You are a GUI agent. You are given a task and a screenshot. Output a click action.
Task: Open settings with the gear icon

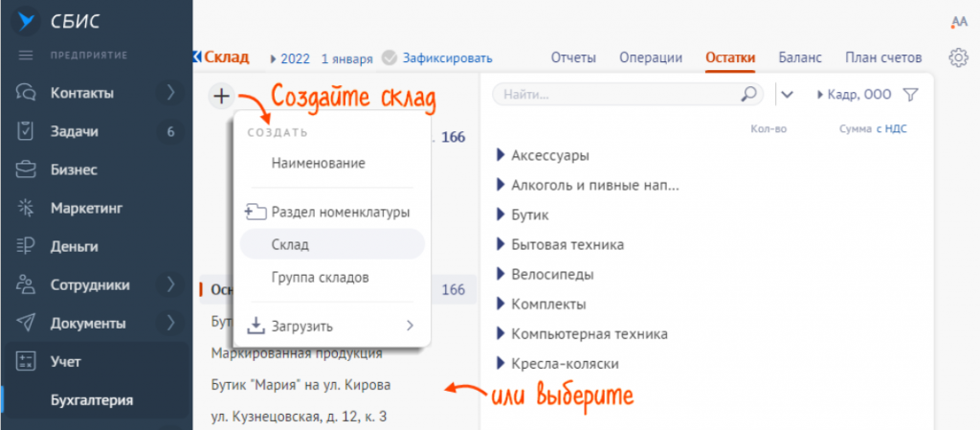point(957,58)
